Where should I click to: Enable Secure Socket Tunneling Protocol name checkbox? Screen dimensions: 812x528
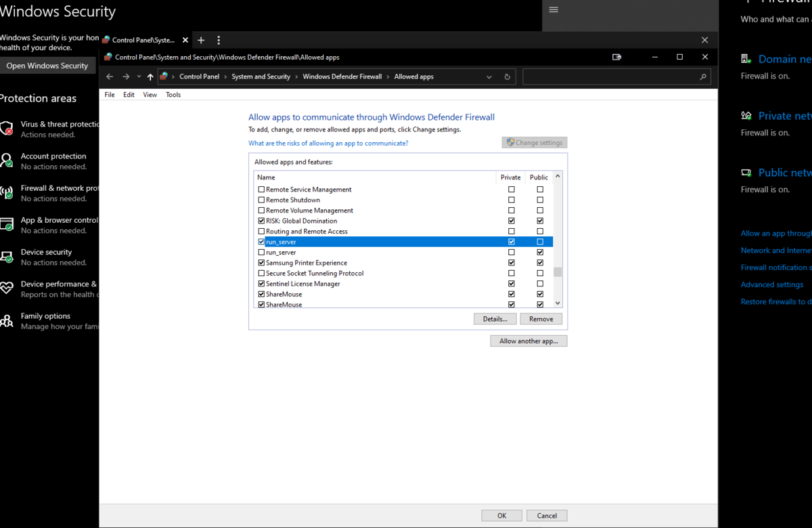(262, 273)
